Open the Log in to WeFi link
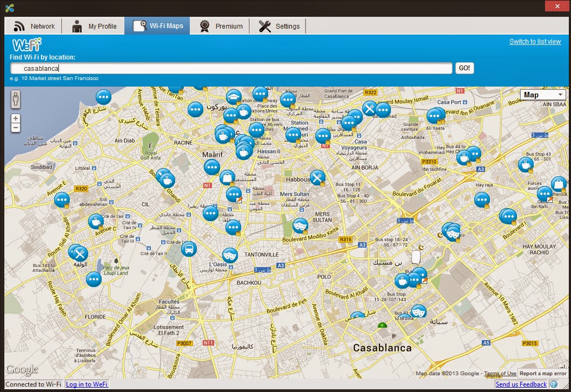 coord(87,384)
